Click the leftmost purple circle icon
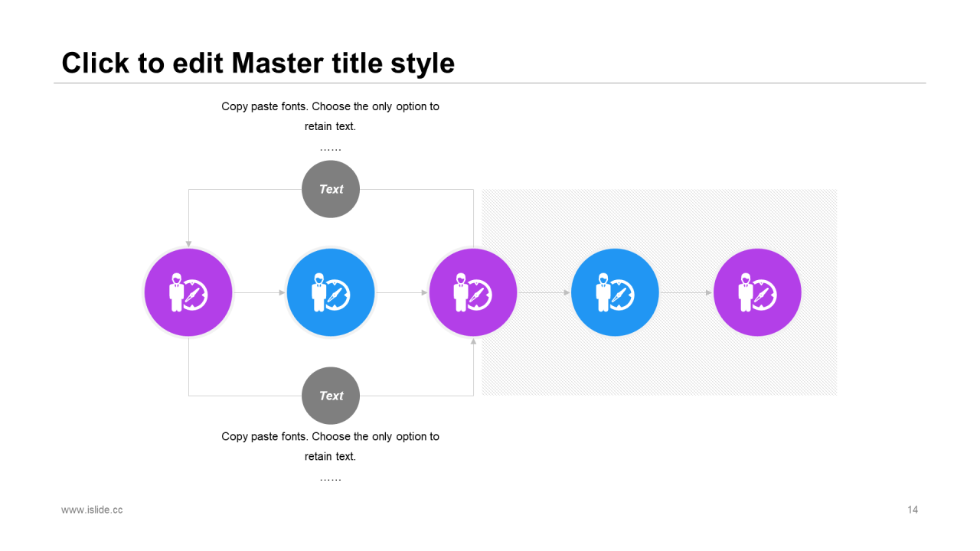The width and height of the screenshot is (980, 551). click(188, 292)
